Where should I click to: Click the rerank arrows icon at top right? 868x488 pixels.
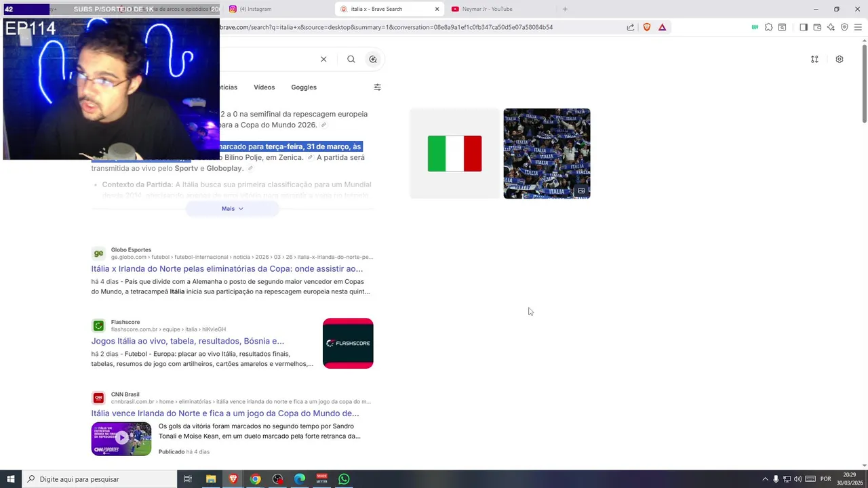click(814, 59)
